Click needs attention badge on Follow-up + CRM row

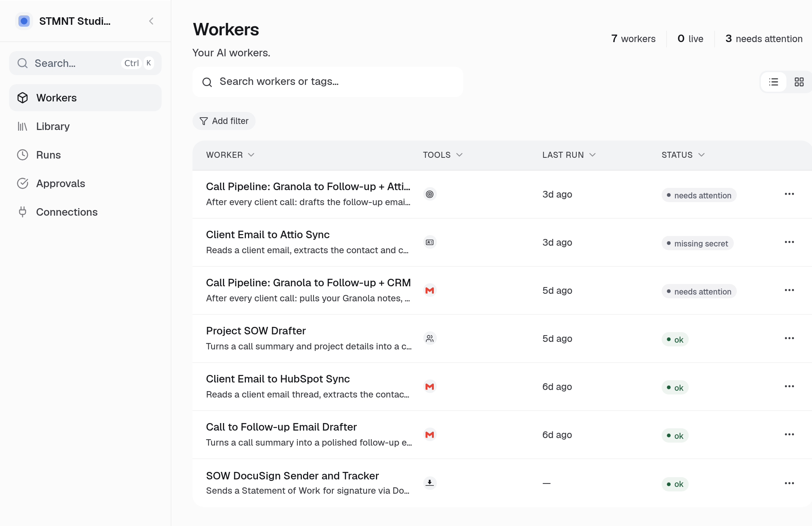[699, 292]
